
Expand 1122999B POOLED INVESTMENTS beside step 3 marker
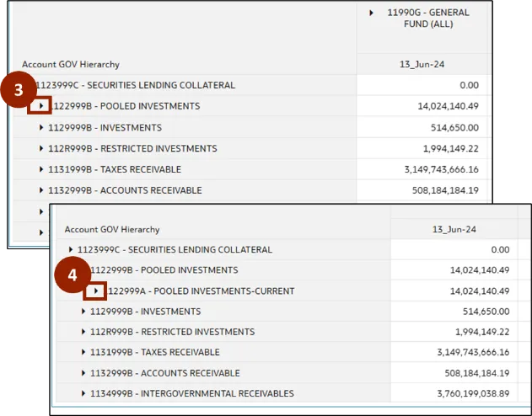pos(40,106)
